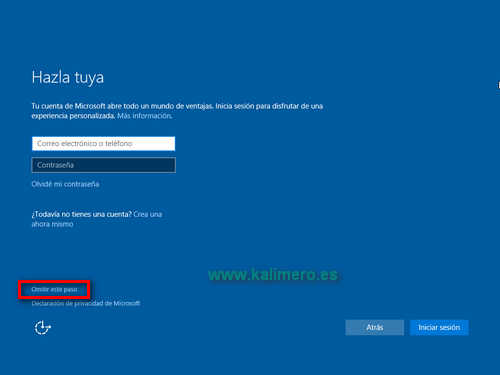Open the Ease of Access accessibility icon

point(43,327)
